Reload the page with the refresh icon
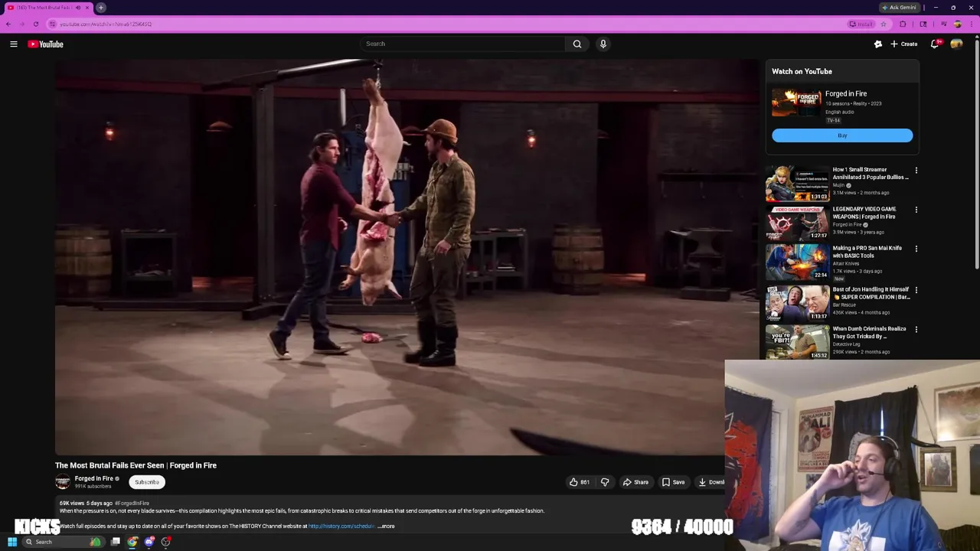Viewport: 980px width, 551px height. 35,24
